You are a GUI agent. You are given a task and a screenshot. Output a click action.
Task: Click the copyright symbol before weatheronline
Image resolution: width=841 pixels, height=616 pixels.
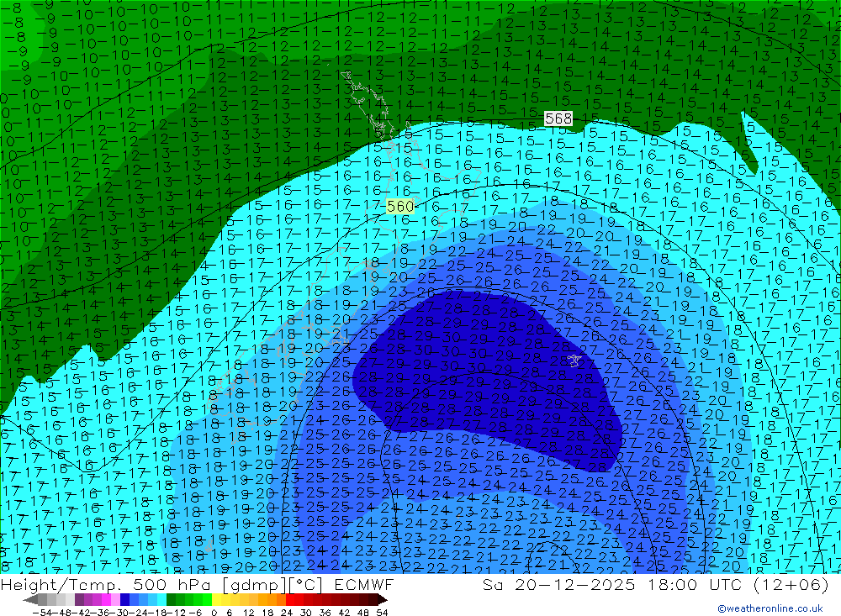pyautogui.click(x=722, y=608)
